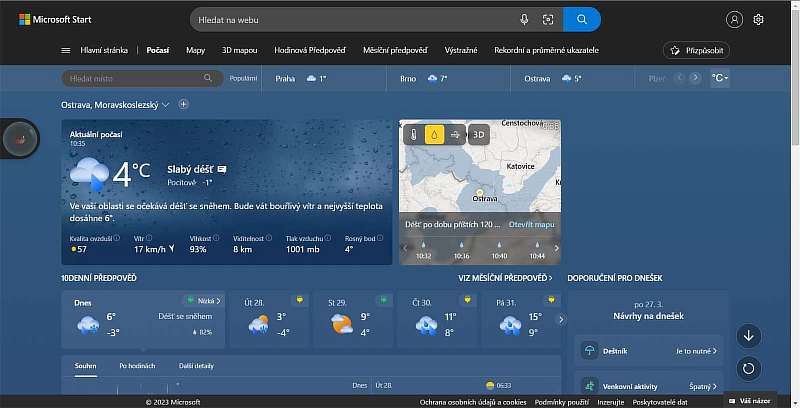Click the Otevřít mapu link

[531, 225]
